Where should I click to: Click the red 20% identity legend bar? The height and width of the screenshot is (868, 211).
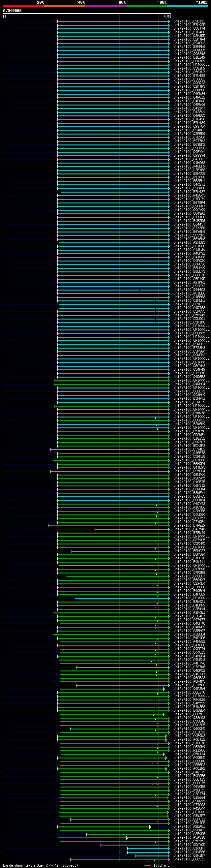24,6
